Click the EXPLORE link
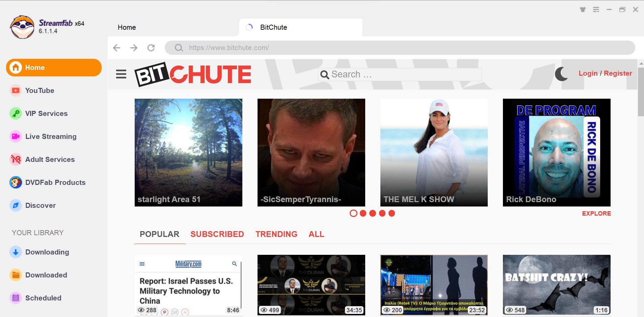This screenshot has width=644, height=317. point(596,214)
